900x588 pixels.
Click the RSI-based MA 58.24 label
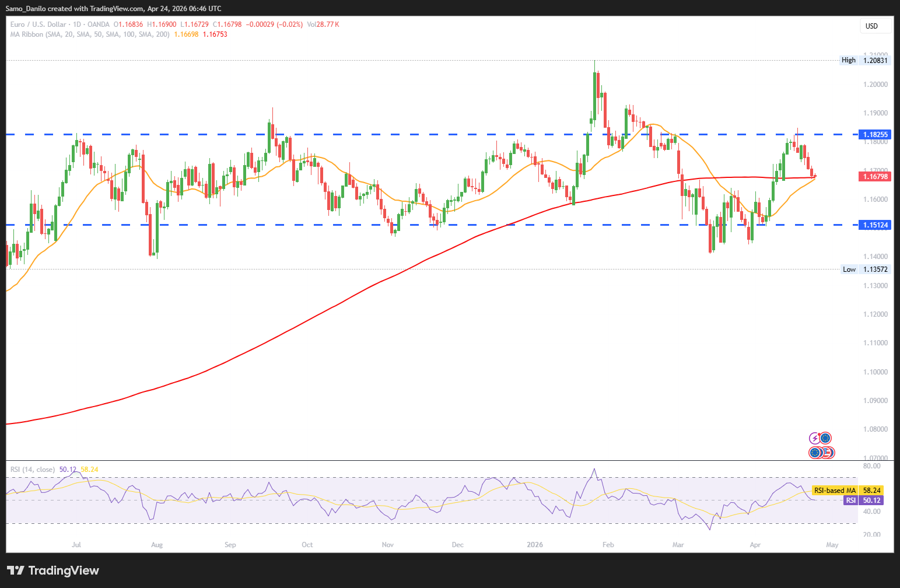point(848,491)
